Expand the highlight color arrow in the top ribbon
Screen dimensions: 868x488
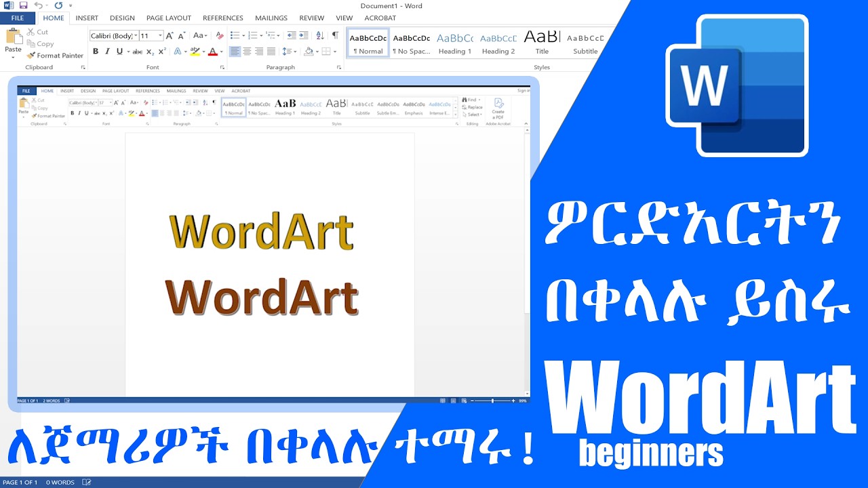click(203, 52)
